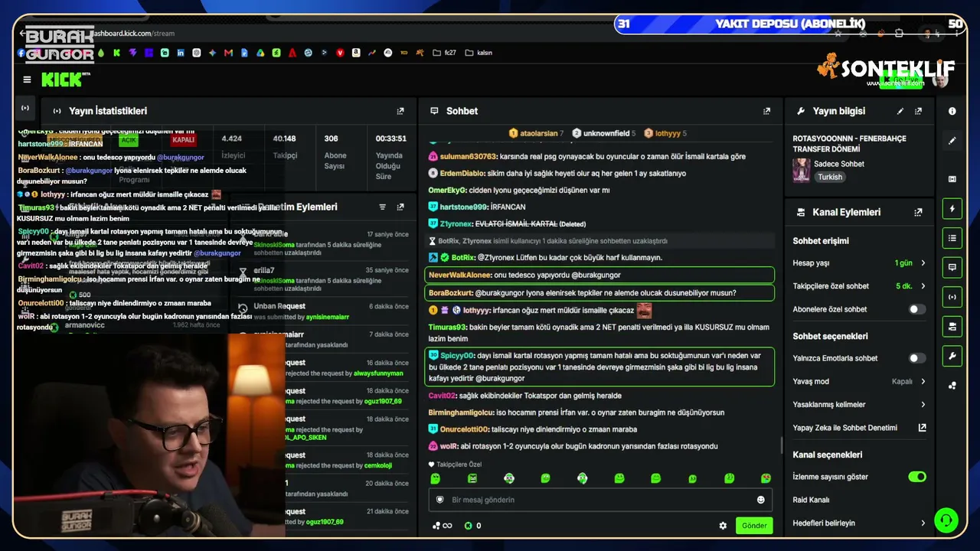This screenshot has height=551, width=980.
Task: Pop out the Sohbet chat panel
Action: [766, 111]
